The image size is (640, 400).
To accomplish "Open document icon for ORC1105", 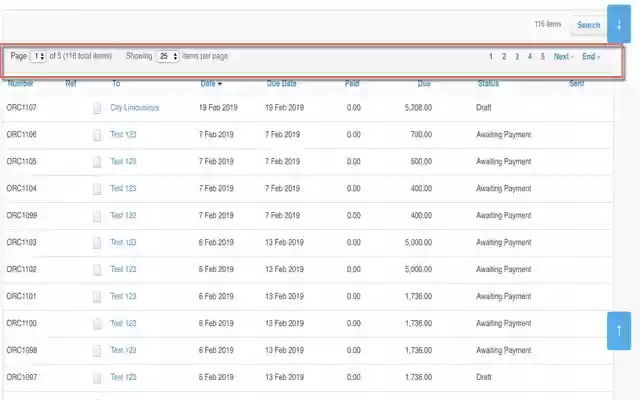I will pyautogui.click(x=97, y=162).
